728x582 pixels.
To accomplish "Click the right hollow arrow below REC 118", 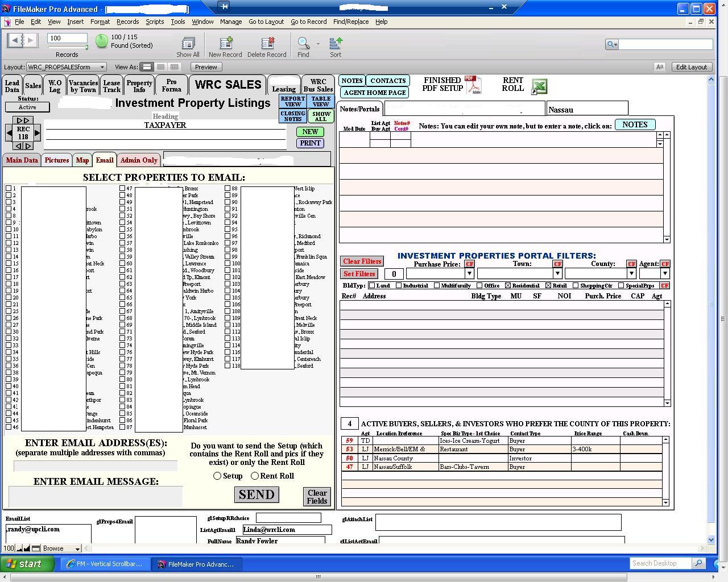I will [28, 146].
